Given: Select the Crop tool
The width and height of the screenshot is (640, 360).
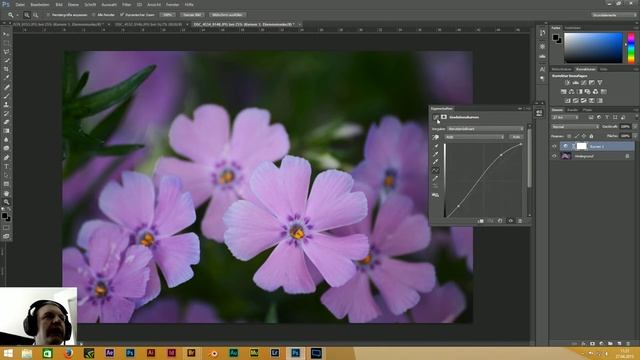Looking at the screenshot, I should click(6, 69).
